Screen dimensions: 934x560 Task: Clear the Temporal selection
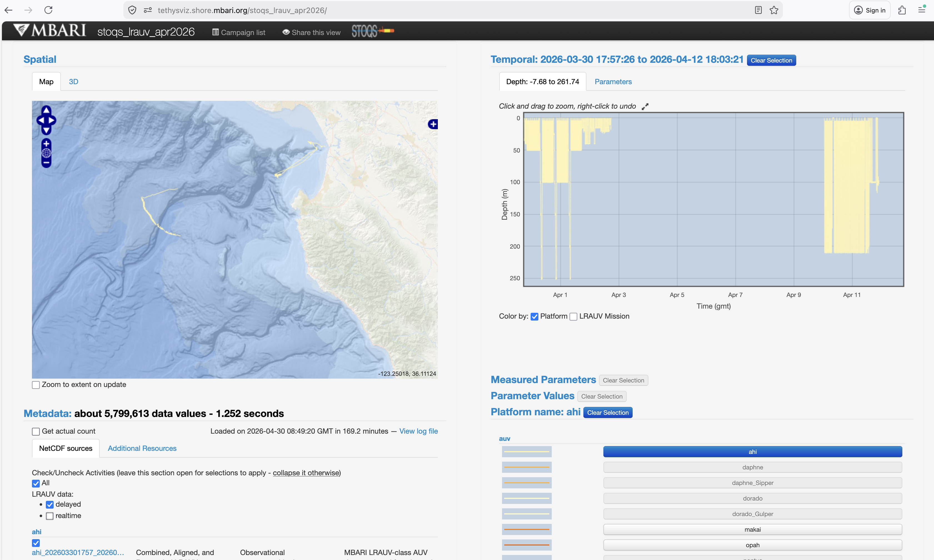pyautogui.click(x=771, y=60)
